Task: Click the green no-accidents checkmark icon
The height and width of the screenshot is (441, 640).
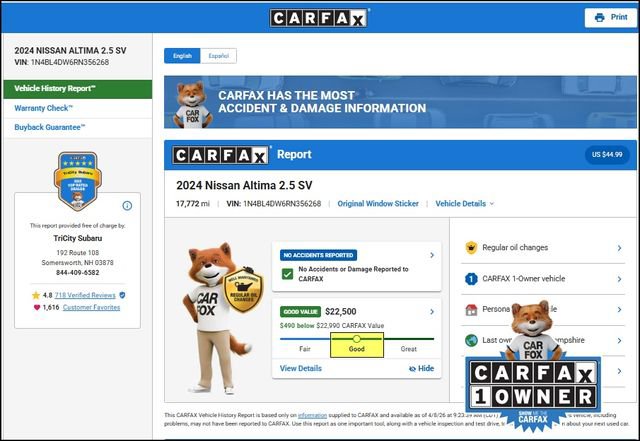Action: [x=288, y=274]
